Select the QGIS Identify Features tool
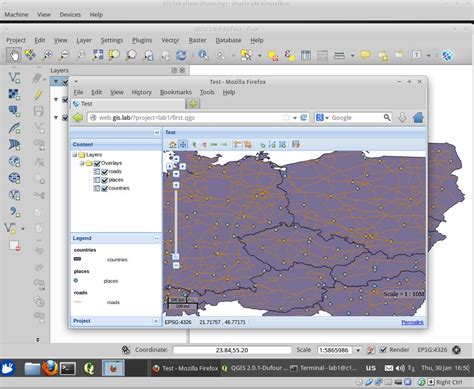Image resolution: width=474 pixels, height=389 pixels. pyautogui.click(x=203, y=55)
